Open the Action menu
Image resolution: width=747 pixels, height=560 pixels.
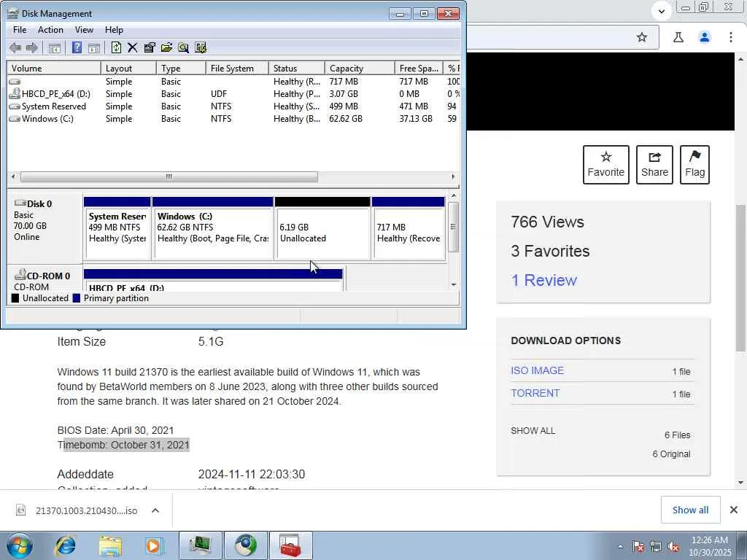(x=50, y=29)
